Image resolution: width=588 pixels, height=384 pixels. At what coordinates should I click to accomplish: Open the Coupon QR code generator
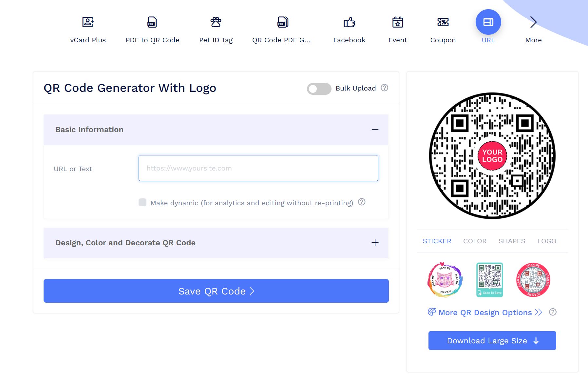click(443, 30)
